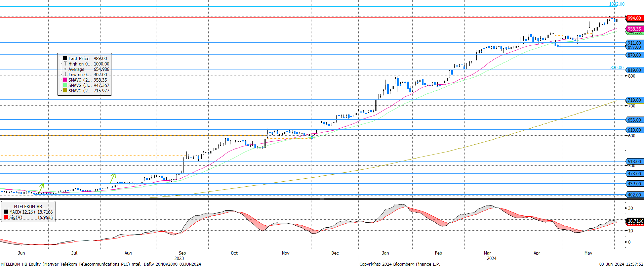644x267 pixels.
Task: Click the black 18.7166 MACD axis tag
Action: coord(634,221)
